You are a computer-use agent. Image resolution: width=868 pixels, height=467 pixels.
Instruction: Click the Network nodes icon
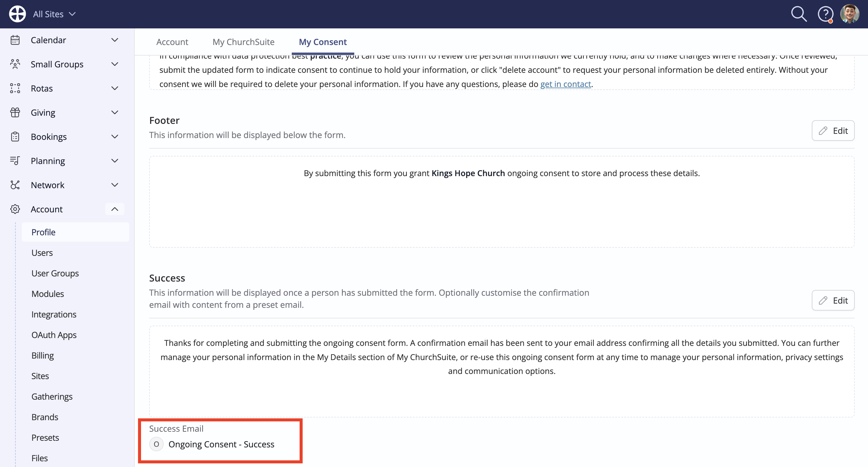(x=15, y=185)
